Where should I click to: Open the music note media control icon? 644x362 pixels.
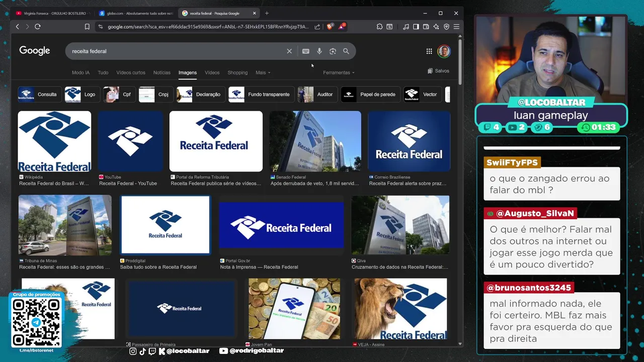tap(406, 27)
